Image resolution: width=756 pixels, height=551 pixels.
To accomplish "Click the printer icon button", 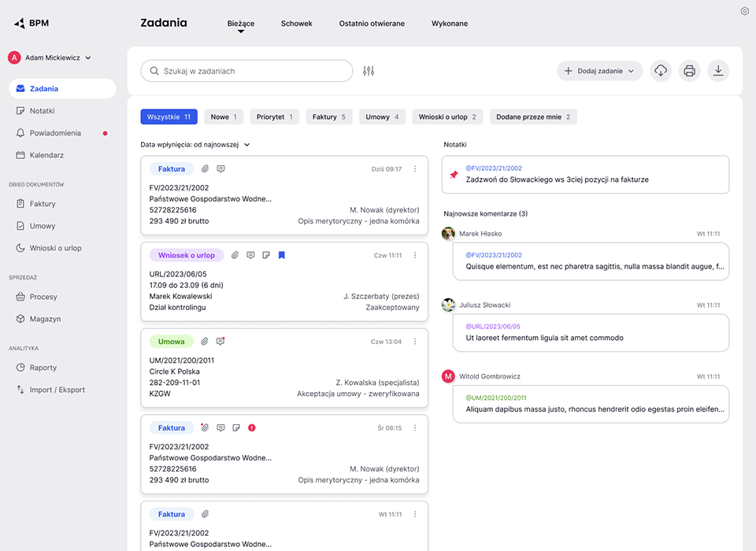I will [x=690, y=71].
